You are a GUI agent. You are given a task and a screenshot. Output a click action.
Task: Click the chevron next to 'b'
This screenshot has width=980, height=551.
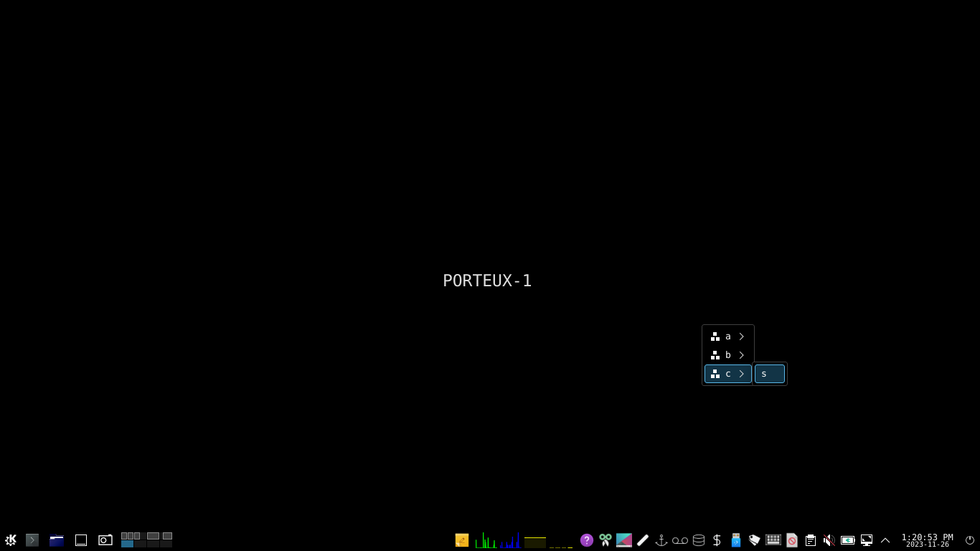[742, 355]
